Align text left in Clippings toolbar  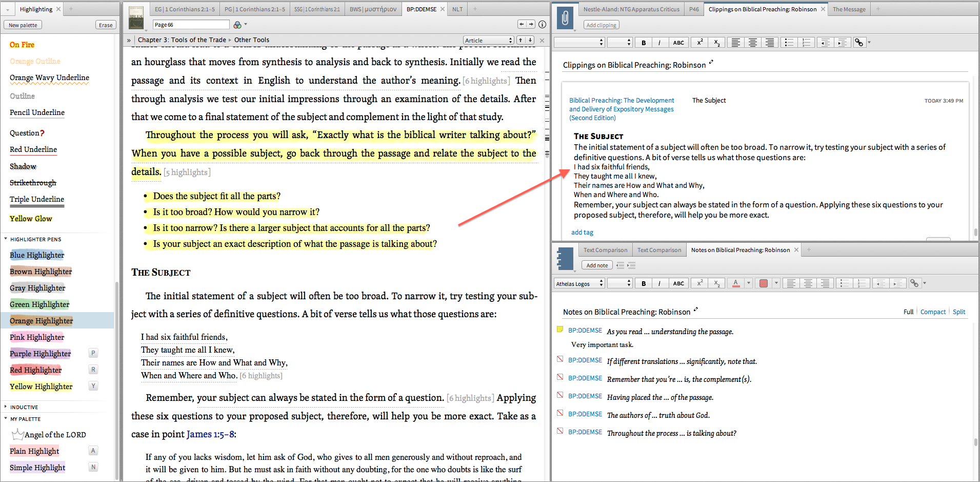click(735, 43)
